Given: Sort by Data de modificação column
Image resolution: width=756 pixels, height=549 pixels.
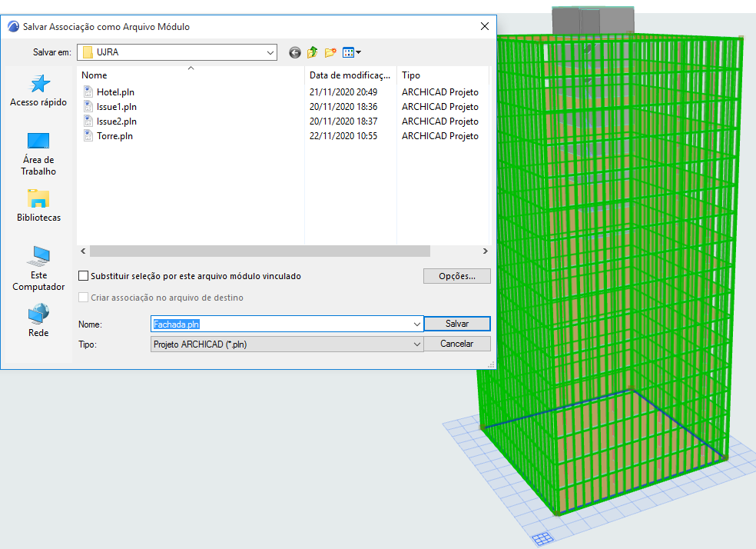Looking at the screenshot, I should pos(350,75).
